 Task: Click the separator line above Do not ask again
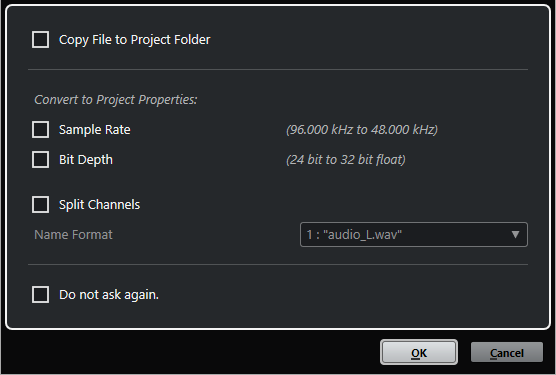click(x=278, y=264)
